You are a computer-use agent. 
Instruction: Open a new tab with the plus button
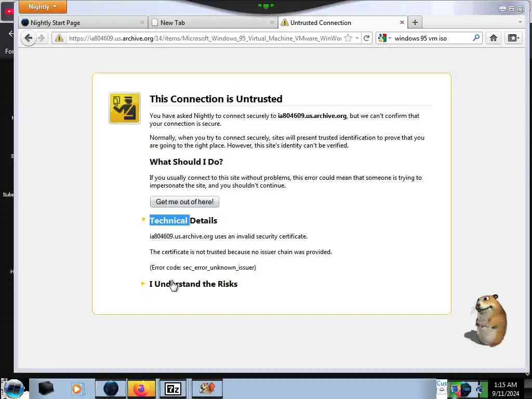click(x=415, y=22)
